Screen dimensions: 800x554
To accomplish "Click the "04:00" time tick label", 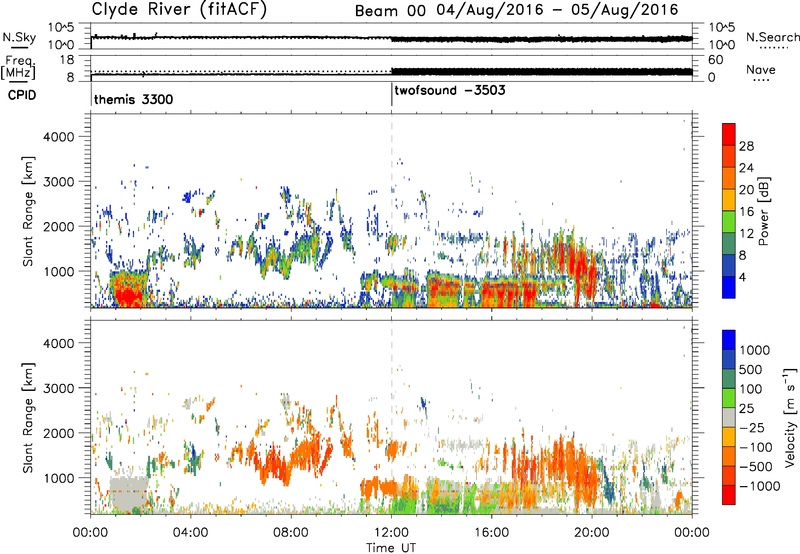I will pyautogui.click(x=191, y=533).
